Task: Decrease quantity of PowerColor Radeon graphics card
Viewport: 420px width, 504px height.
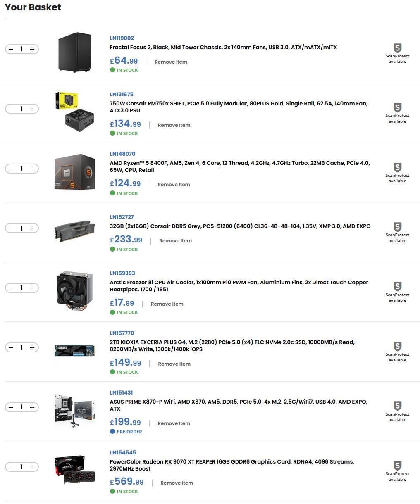Action: 11,467
